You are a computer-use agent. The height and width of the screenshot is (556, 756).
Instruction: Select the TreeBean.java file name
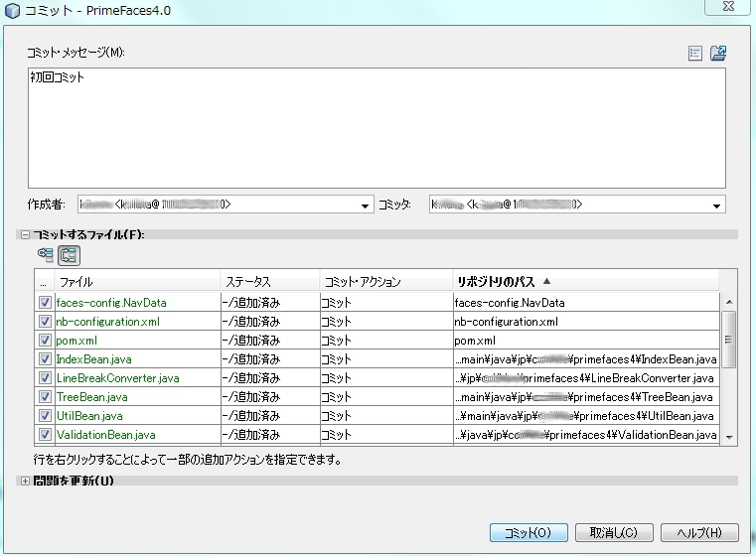[x=92, y=396]
